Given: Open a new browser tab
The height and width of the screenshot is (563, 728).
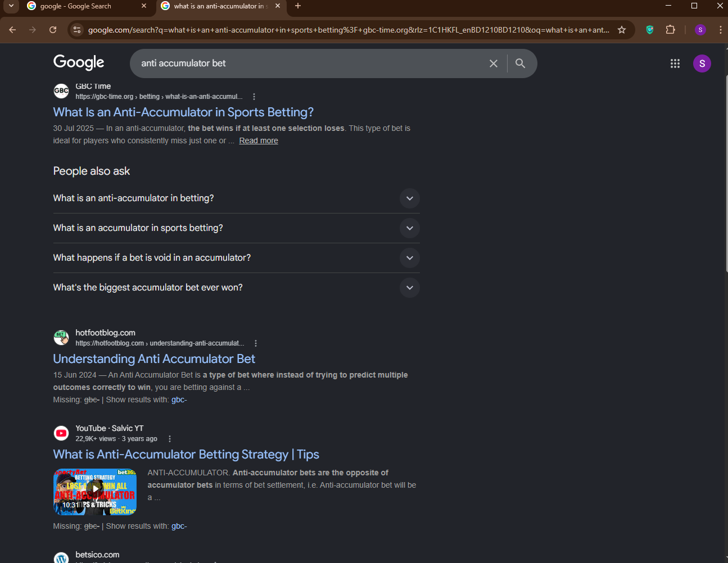Looking at the screenshot, I should 298,6.
